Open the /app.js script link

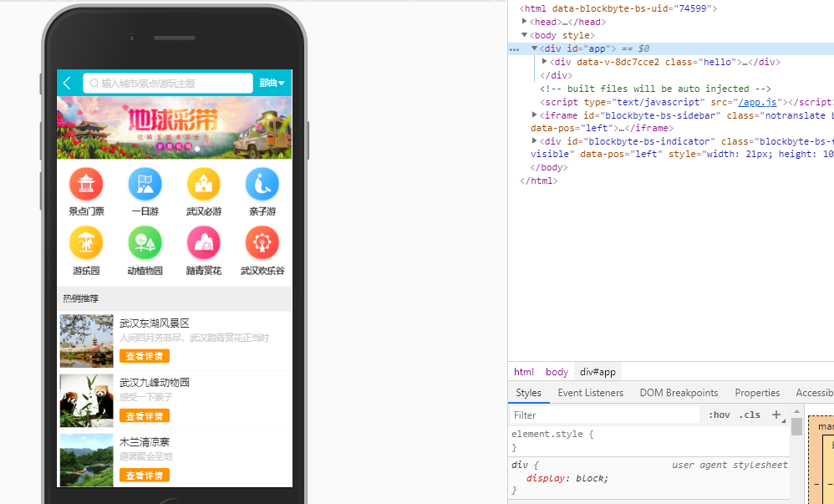(x=757, y=102)
